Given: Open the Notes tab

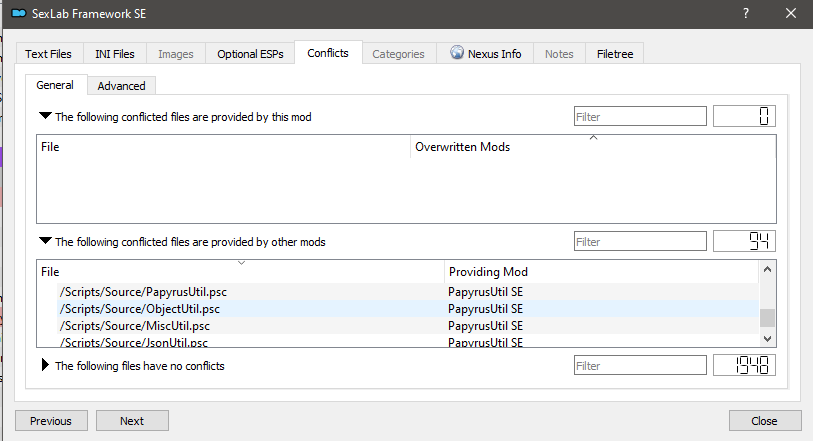Looking at the screenshot, I should pos(559,54).
